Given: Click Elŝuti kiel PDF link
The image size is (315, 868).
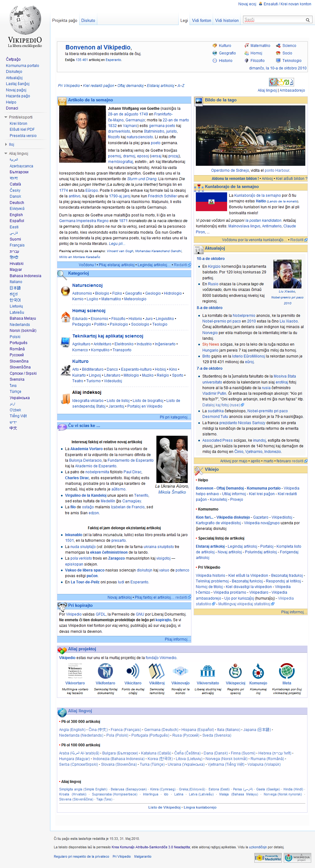Looking at the screenshot, I should point(22,129).
